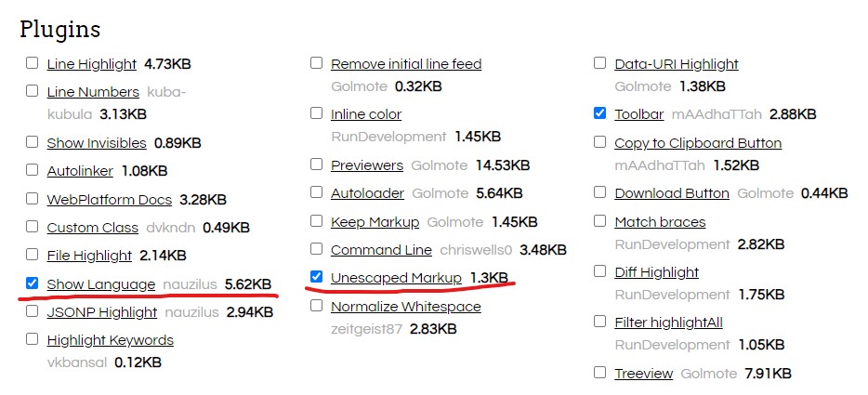The height and width of the screenshot is (395, 868).
Task: Select the Match braces checkbox
Action: pos(599,220)
